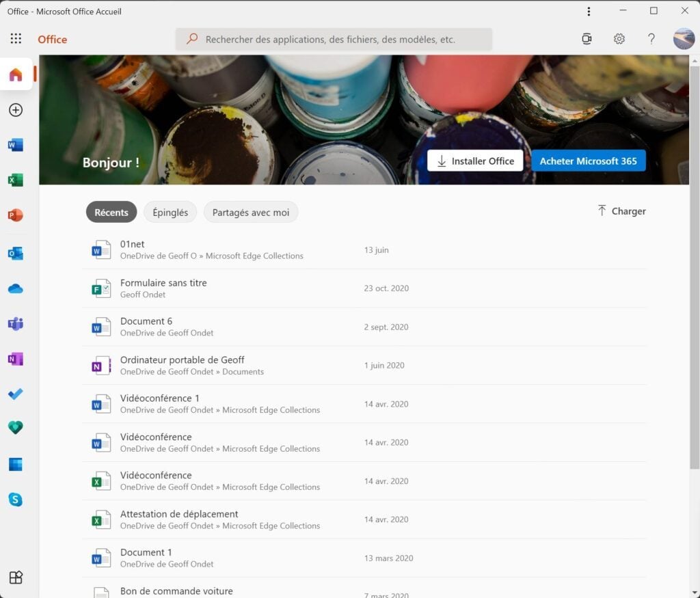Open Document 6 file
Image resolution: width=700 pixels, height=598 pixels.
364,327
